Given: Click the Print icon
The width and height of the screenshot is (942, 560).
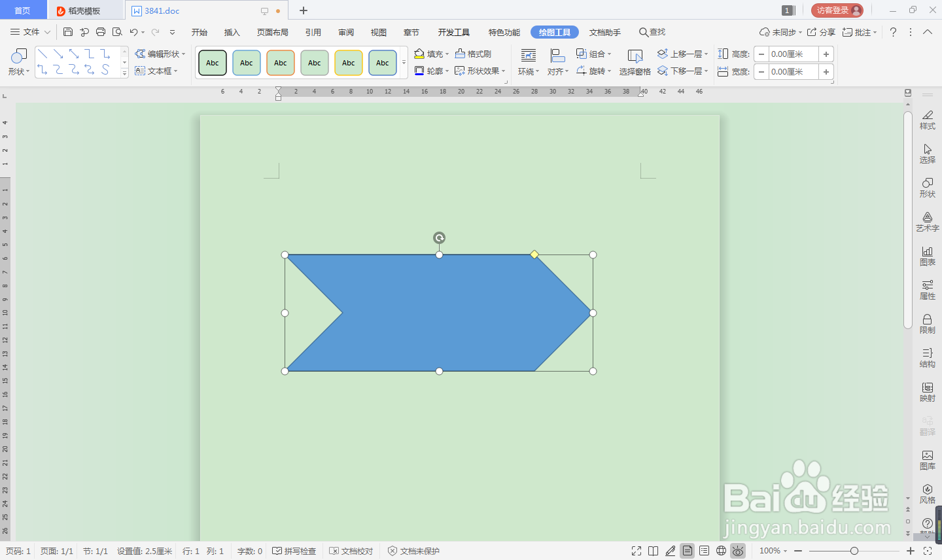Looking at the screenshot, I should point(101,31).
